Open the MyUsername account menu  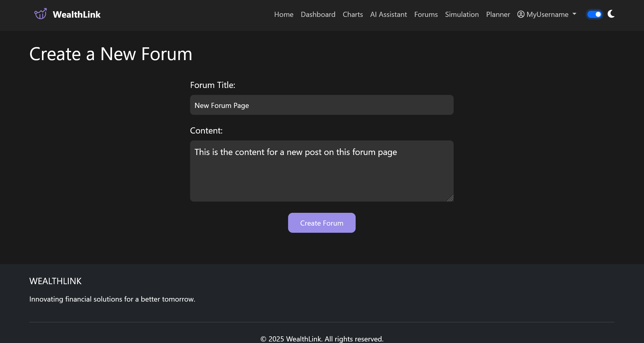(547, 14)
